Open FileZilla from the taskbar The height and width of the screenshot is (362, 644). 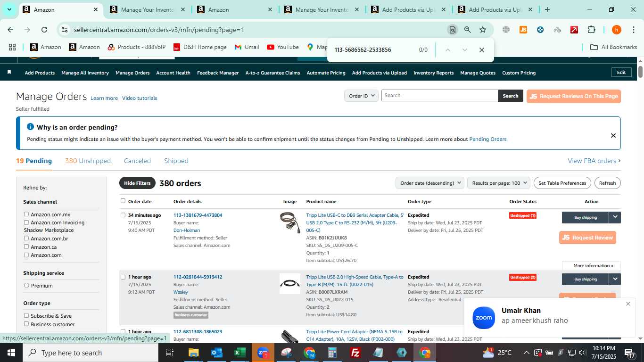[355, 353]
